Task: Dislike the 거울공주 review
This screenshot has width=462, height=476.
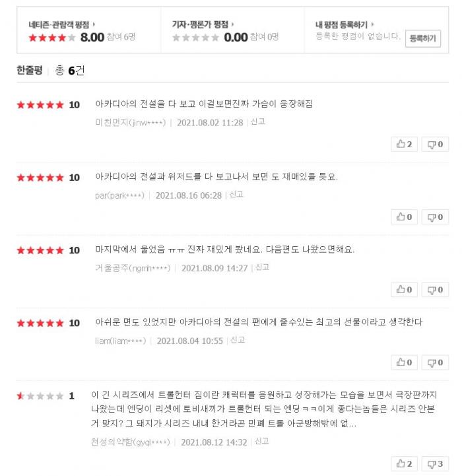Action: point(435,289)
